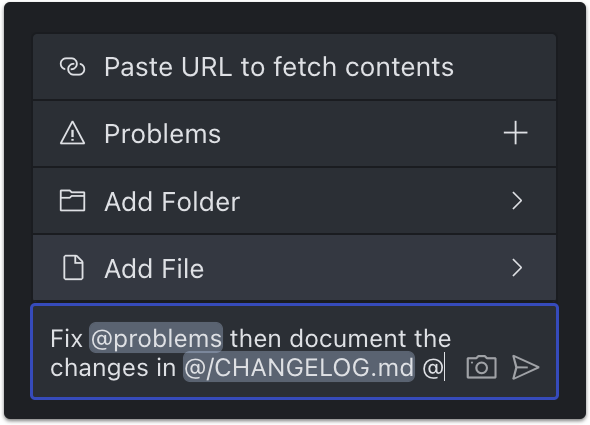Open the Add Folder menu entry
Image resolution: width=590 pixels, height=425 pixels.
[x=294, y=201]
